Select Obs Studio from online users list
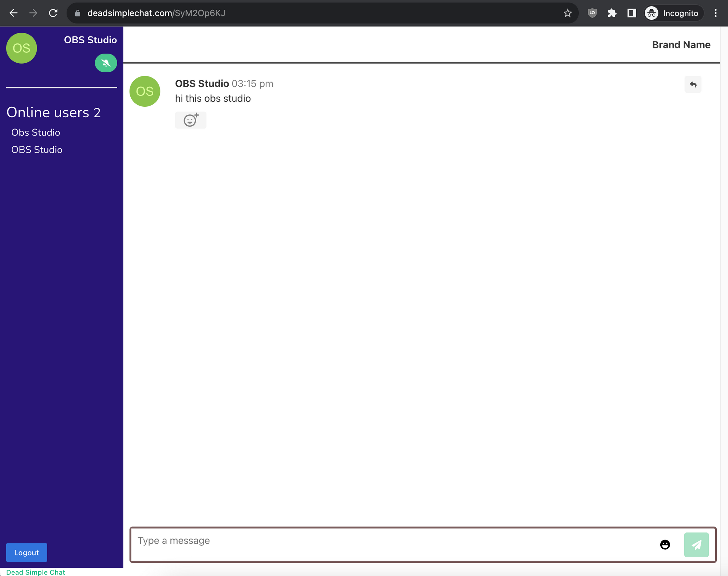Screen dimensions: 728x576 (x=35, y=132)
